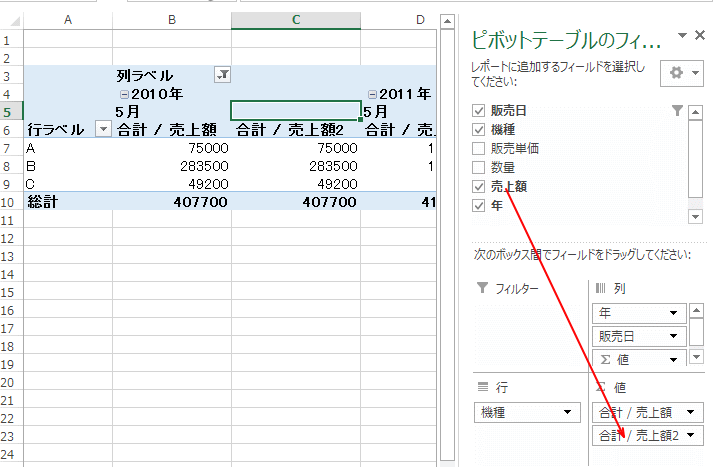Close the PivotTable fields pane
Screen dimensions: 714x467
tap(700, 36)
